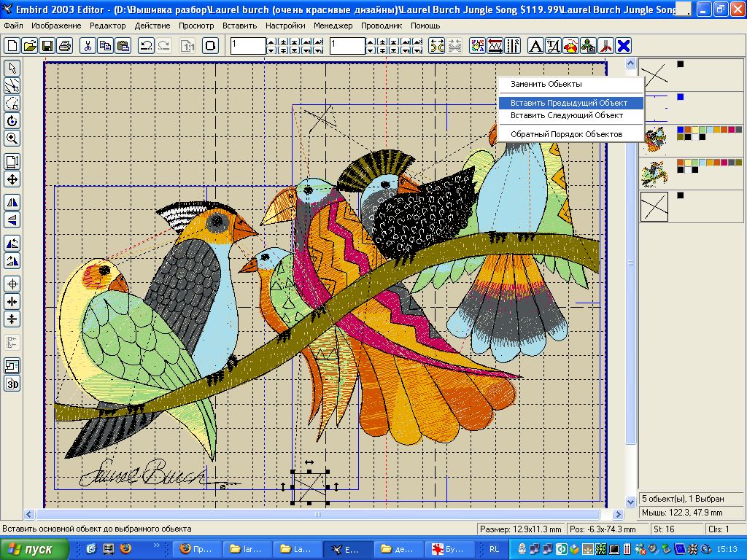Click the first numeric input field in toolbar
Screen dimensions: 747x560
pyautogui.click(x=248, y=46)
